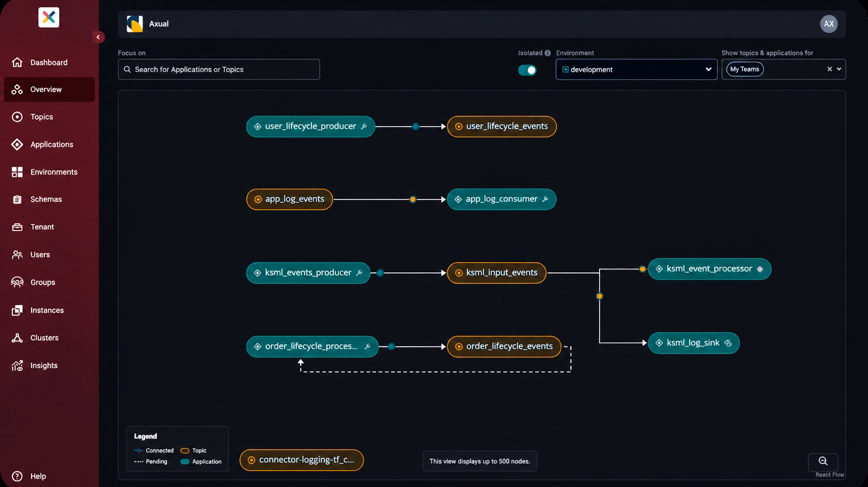Click the React Flow attribution link

[830, 475]
